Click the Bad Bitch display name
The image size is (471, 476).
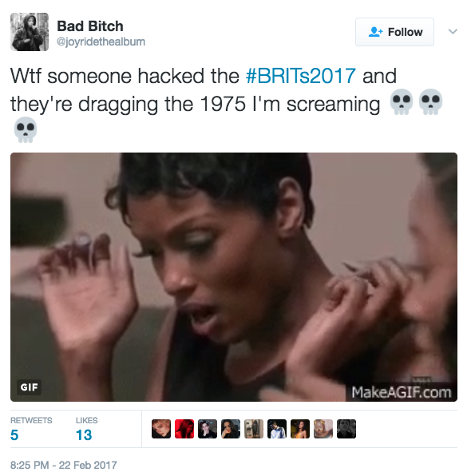tap(90, 26)
